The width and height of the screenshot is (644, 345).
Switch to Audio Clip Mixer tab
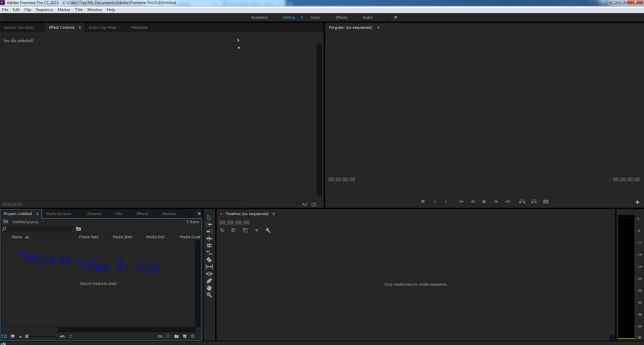[x=103, y=28]
